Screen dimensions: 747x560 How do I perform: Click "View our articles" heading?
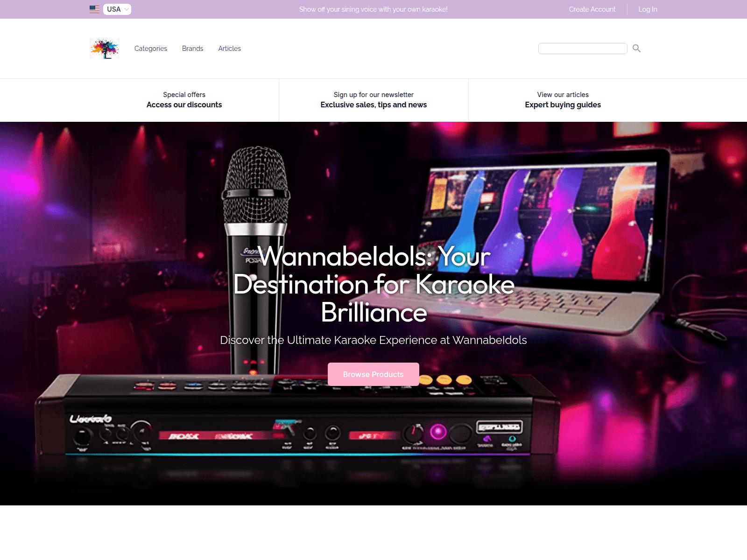coord(563,94)
